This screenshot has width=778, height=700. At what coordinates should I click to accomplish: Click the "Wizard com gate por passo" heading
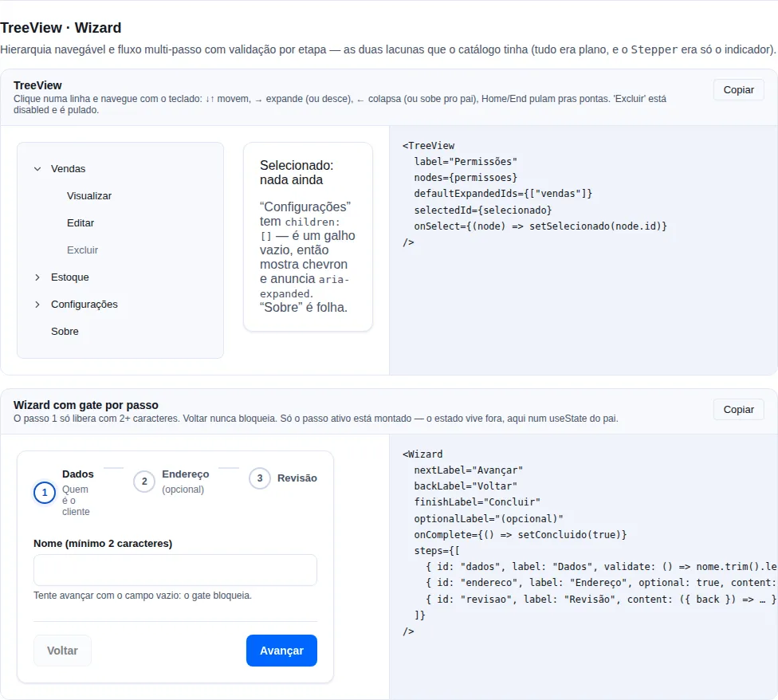[x=86, y=405]
